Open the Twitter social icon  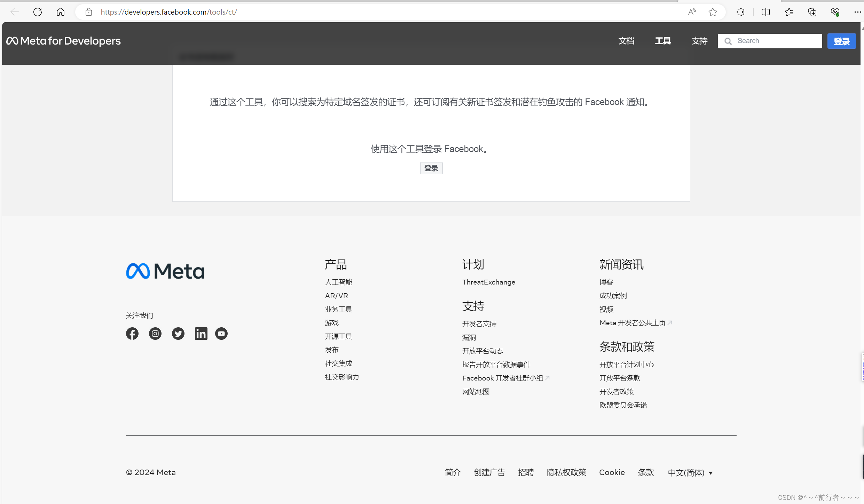click(x=178, y=334)
